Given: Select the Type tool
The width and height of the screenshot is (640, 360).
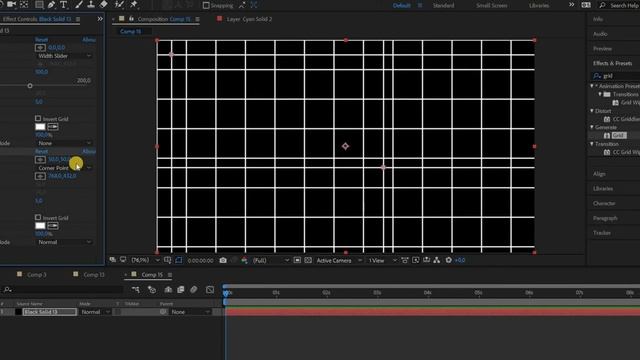Looking at the screenshot, I should click(63, 4).
